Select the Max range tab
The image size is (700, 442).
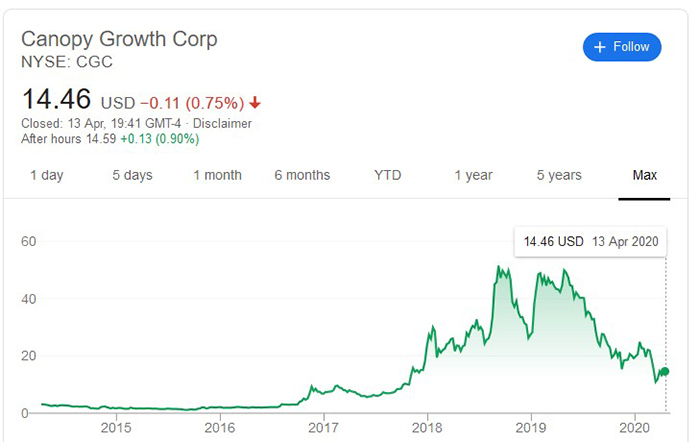coord(645,175)
